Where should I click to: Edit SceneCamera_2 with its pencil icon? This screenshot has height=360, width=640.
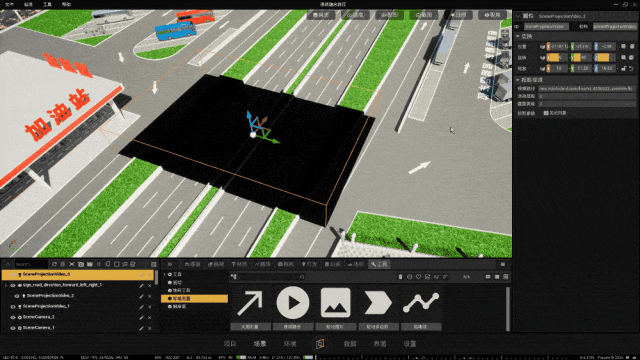point(141,317)
